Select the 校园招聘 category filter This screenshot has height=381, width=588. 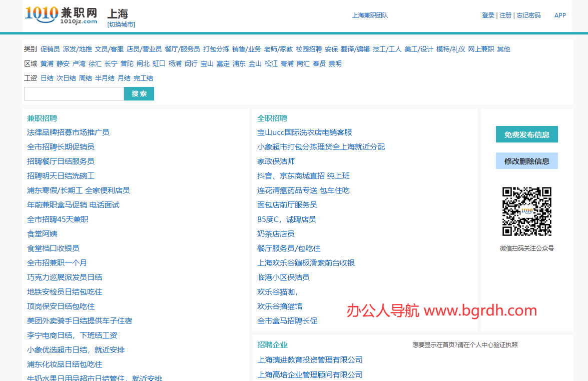coord(309,49)
